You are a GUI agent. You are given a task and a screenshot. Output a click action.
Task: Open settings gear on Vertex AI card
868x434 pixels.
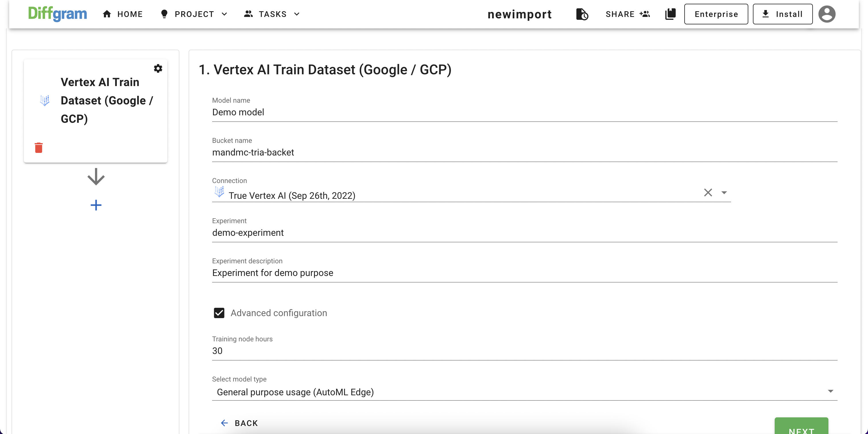158,68
